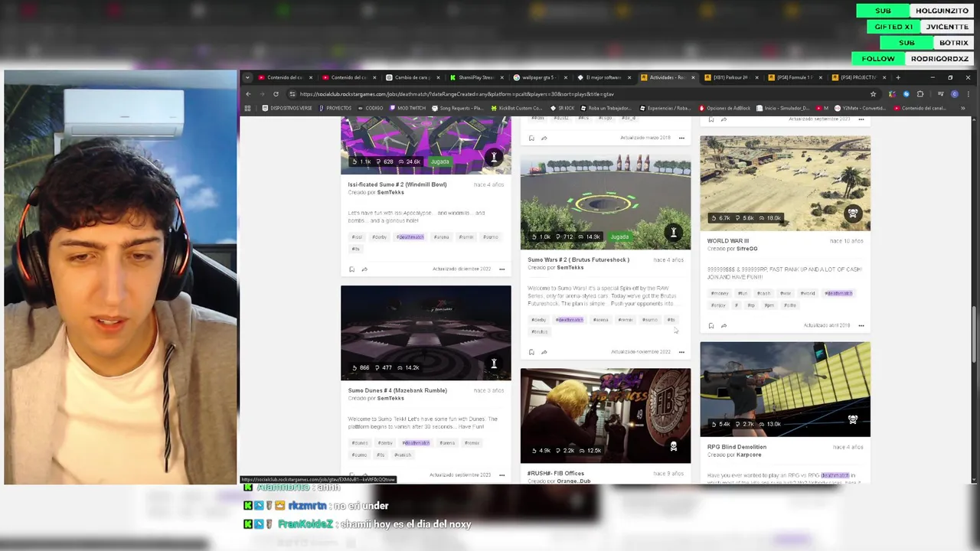Image resolution: width=980 pixels, height=551 pixels.
Task: Open creator Orange..Dub profile
Action: (x=573, y=481)
